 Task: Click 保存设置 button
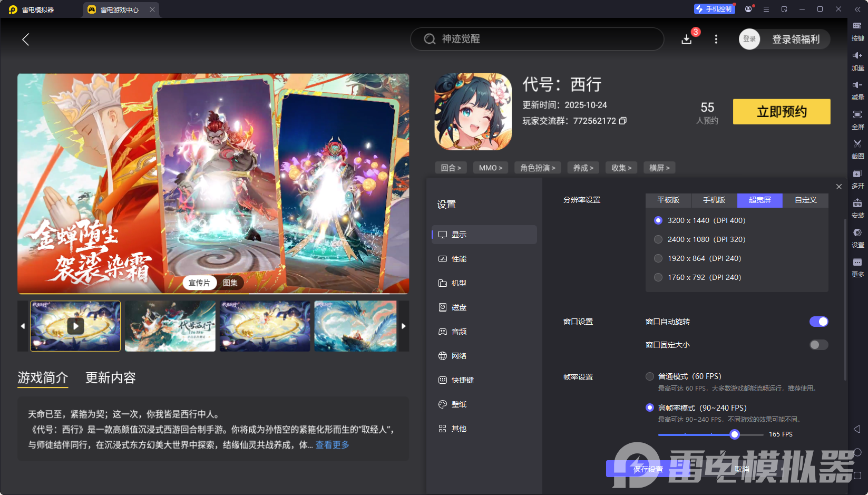[x=648, y=469]
